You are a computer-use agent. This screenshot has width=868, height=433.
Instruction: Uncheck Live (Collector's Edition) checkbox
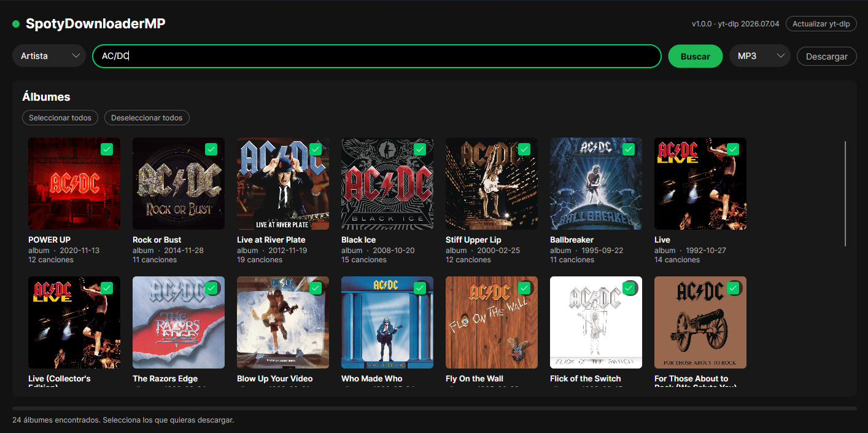[x=107, y=288]
